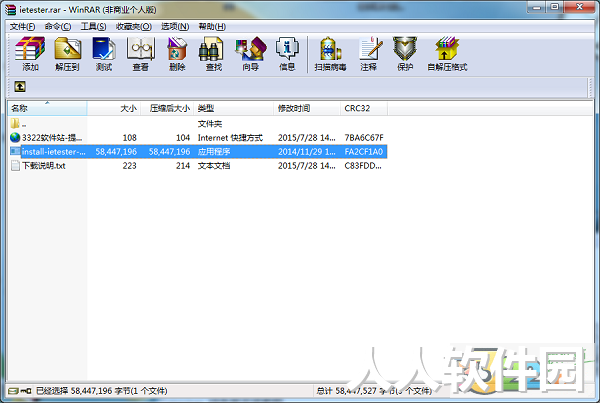Click the address path bar field
The width and height of the screenshot is (600, 403).
click(x=306, y=86)
